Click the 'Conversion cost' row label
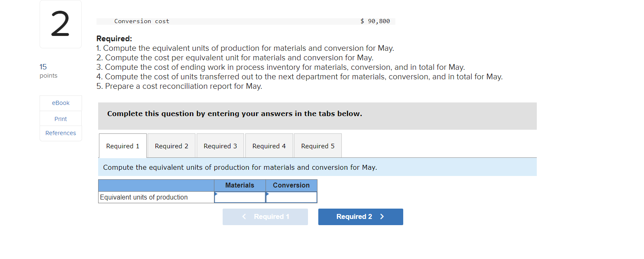 (142, 21)
